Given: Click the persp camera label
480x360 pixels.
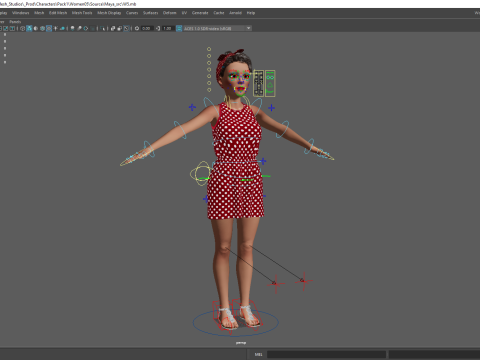Looking at the screenshot, I should point(241,343).
